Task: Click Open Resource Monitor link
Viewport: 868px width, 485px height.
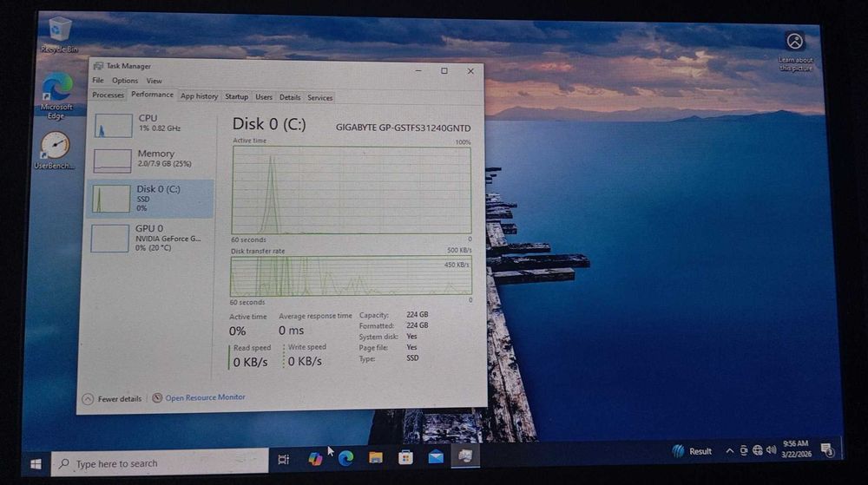Action: pyautogui.click(x=205, y=397)
